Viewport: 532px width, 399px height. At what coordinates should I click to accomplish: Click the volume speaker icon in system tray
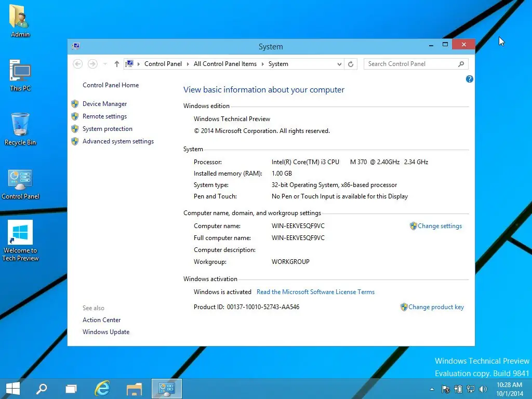click(483, 389)
